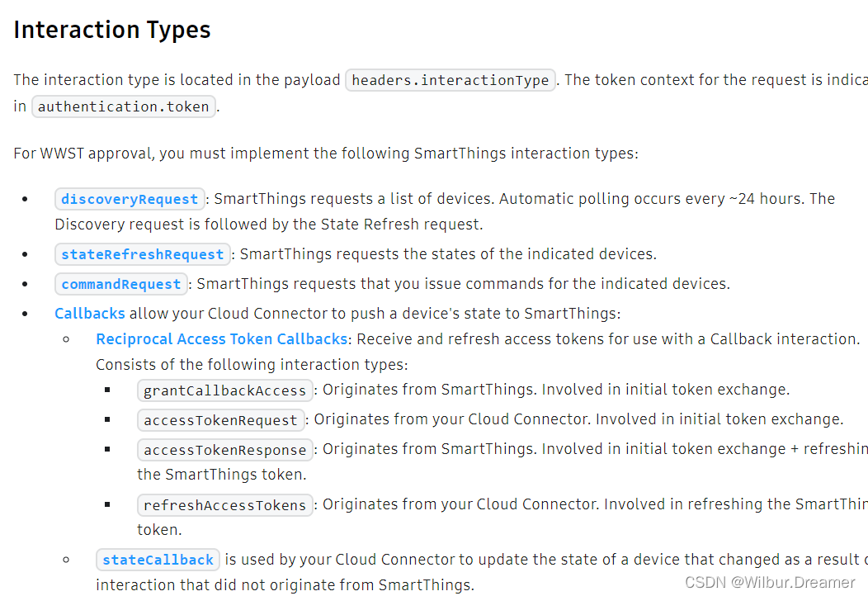This screenshot has height=596, width=868.
Task: Open the discoveryRequest link
Action: 130,199
